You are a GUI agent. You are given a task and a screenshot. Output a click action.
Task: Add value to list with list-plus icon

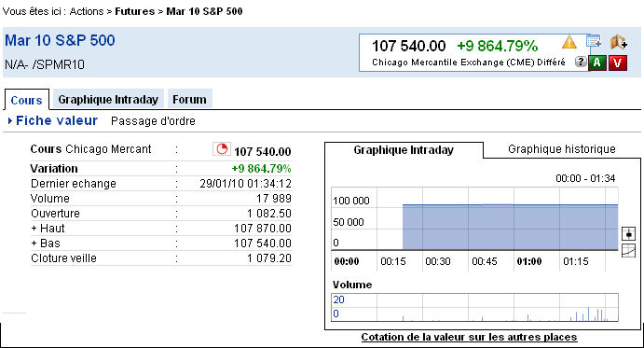(x=594, y=42)
